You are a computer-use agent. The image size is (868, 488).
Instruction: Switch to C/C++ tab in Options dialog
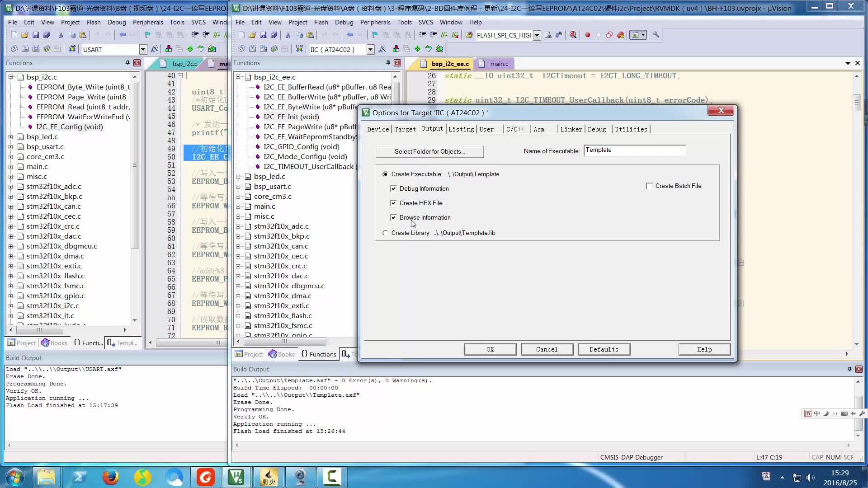click(515, 129)
